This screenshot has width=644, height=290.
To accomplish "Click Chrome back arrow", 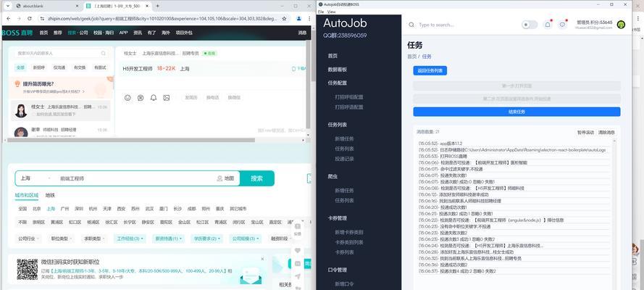I will point(8,18).
